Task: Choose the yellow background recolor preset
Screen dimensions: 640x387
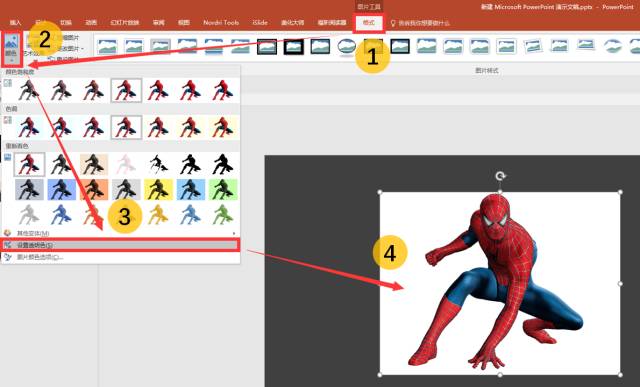Action: [158, 189]
